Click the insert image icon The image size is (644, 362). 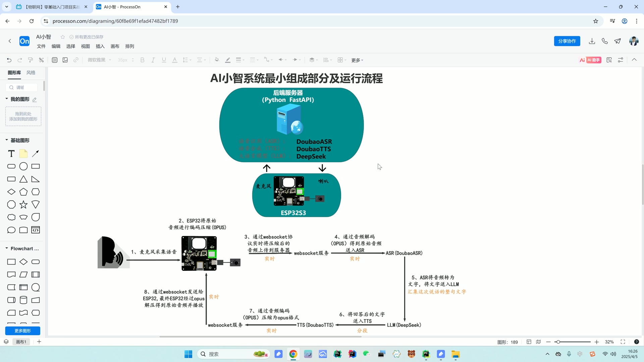tap(65, 60)
